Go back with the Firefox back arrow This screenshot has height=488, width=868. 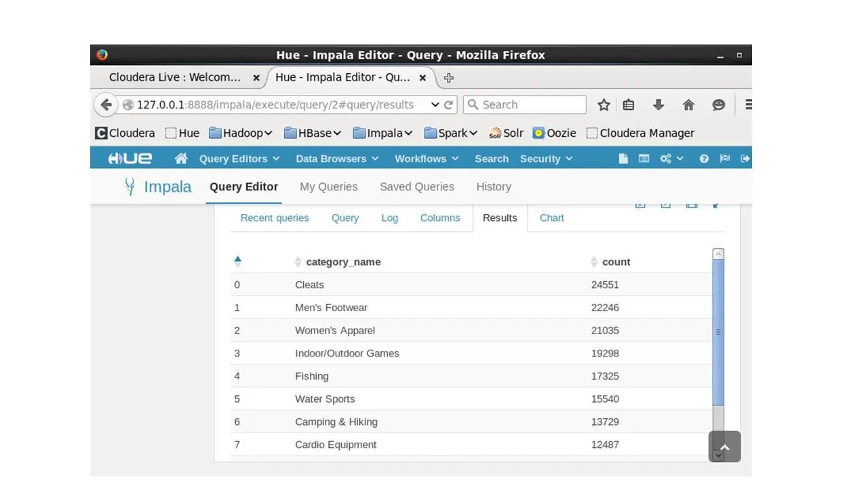click(x=105, y=104)
